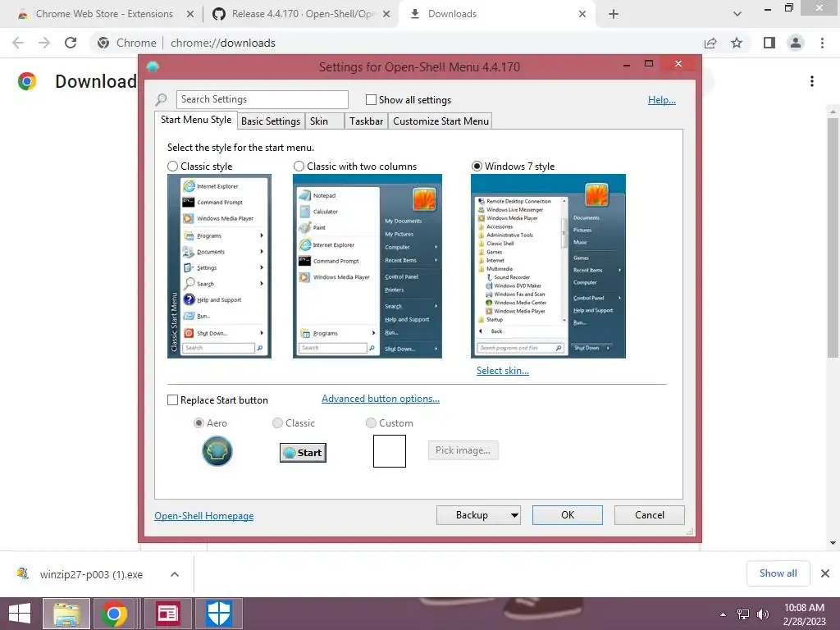The height and width of the screenshot is (630, 840).
Task: Expand winzip27-p003 download item chevron
Action: pos(175,574)
